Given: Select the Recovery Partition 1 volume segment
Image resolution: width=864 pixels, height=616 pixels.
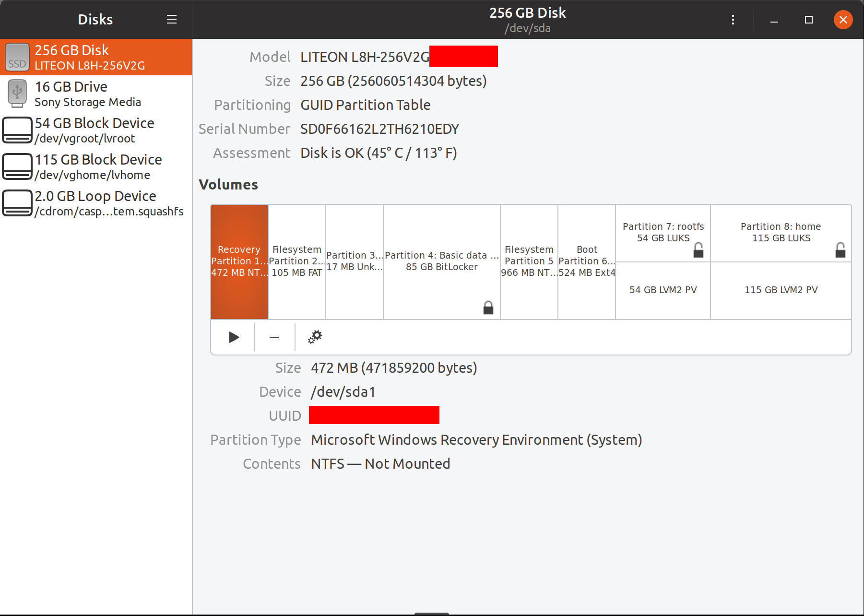Looking at the screenshot, I should (239, 261).
